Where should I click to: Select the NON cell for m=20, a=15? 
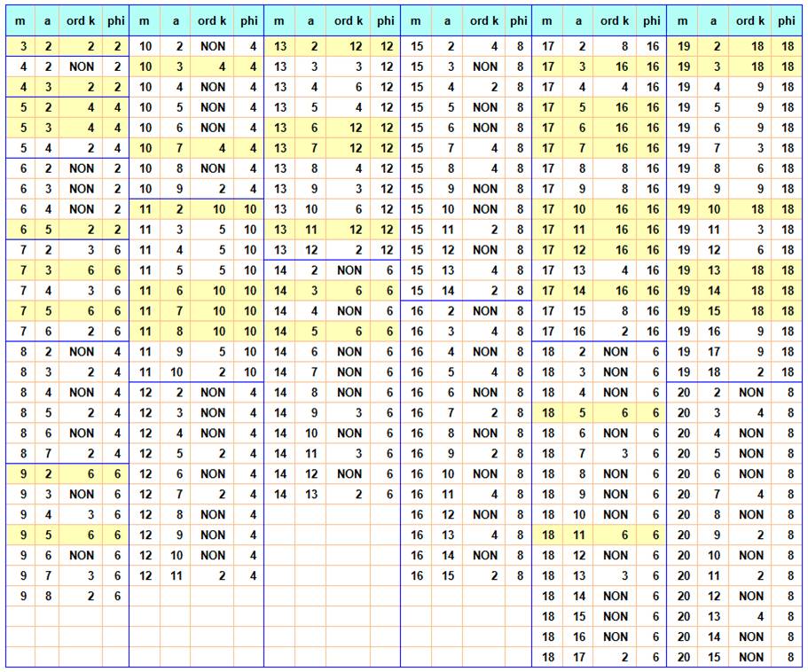[750, 658]
